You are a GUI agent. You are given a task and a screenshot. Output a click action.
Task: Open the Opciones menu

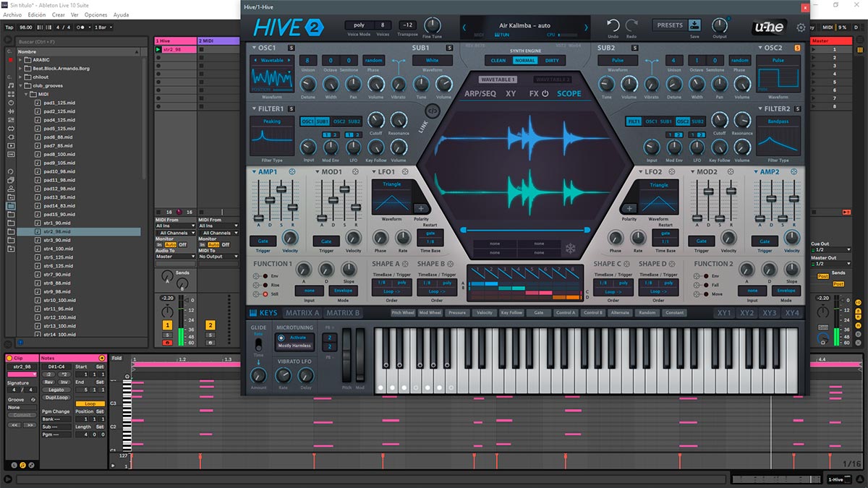(x=96, y=14)
